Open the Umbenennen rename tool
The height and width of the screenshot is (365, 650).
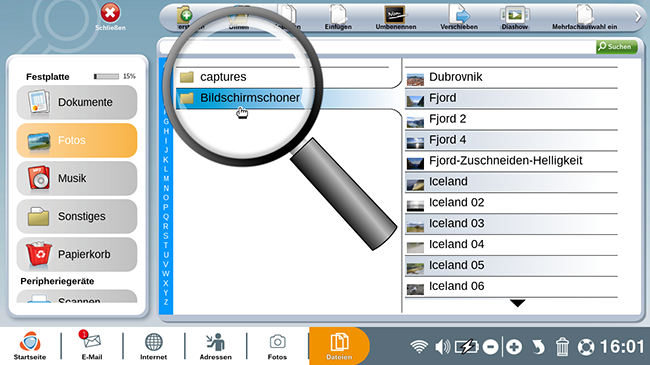click(x=395, y=18)
